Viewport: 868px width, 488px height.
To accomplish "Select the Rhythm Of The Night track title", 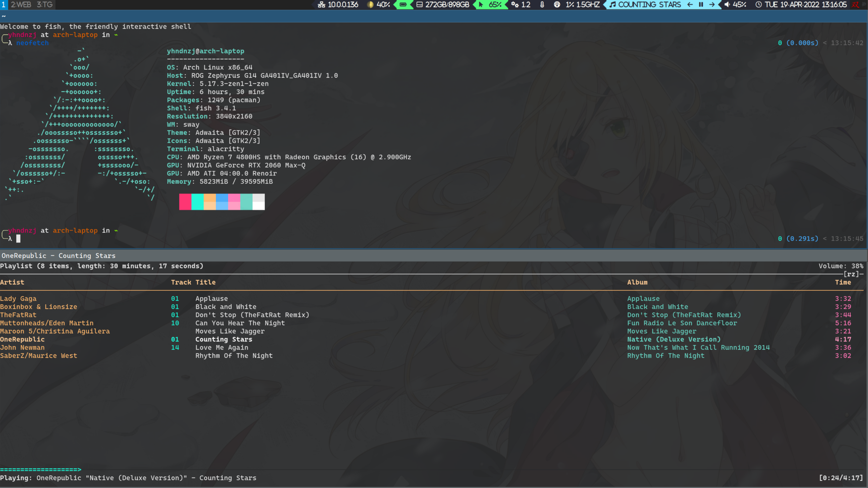I will (x=234, y=356).
